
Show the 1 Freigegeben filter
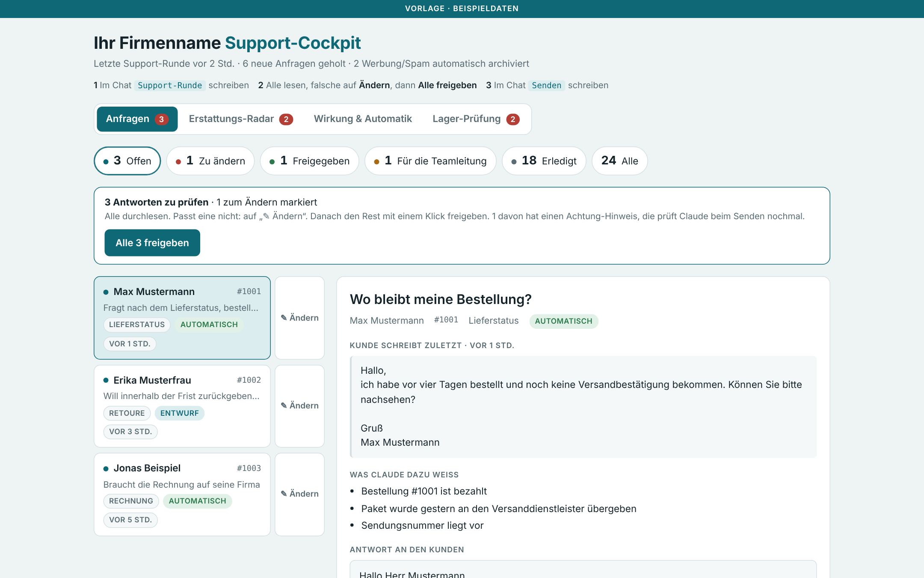pos(309,161)
